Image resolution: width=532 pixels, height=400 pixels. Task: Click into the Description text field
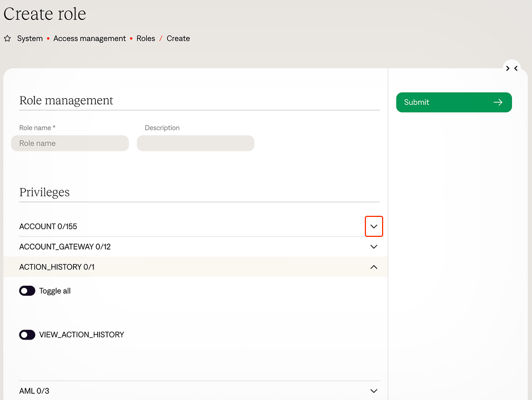(195, 143)
